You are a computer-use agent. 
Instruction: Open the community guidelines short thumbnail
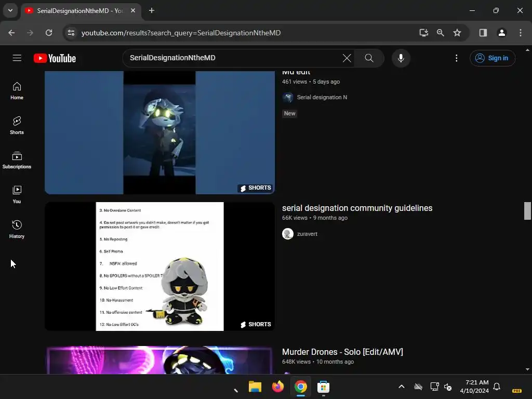tap(159, 267)
